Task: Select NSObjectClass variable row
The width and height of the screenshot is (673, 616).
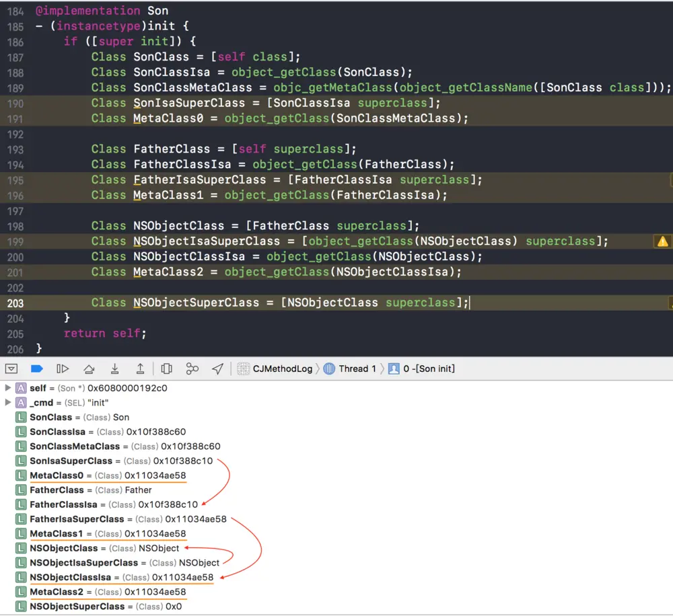Action: point(98,548)
